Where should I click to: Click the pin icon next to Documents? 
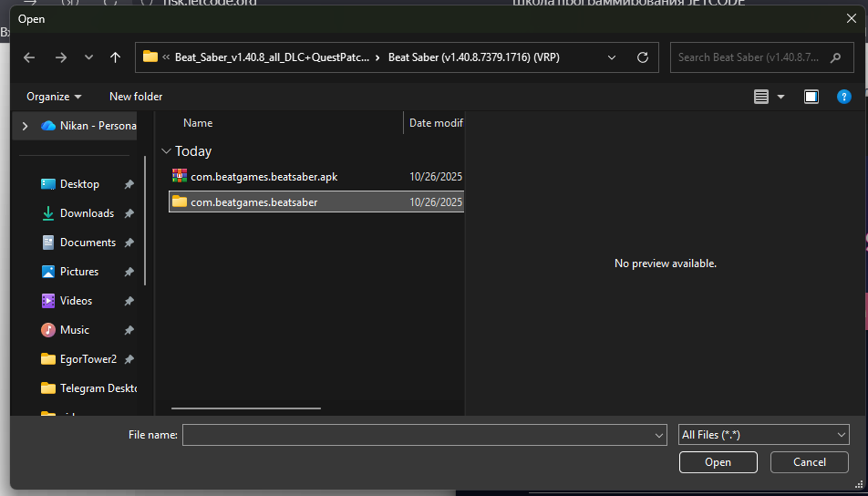click(x=129, y=243)
